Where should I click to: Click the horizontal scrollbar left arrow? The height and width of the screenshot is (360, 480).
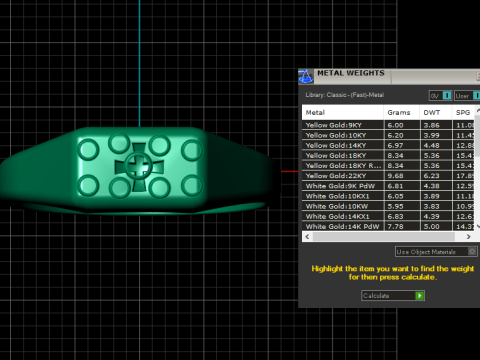pyautogui.click(x=307, y=237)
